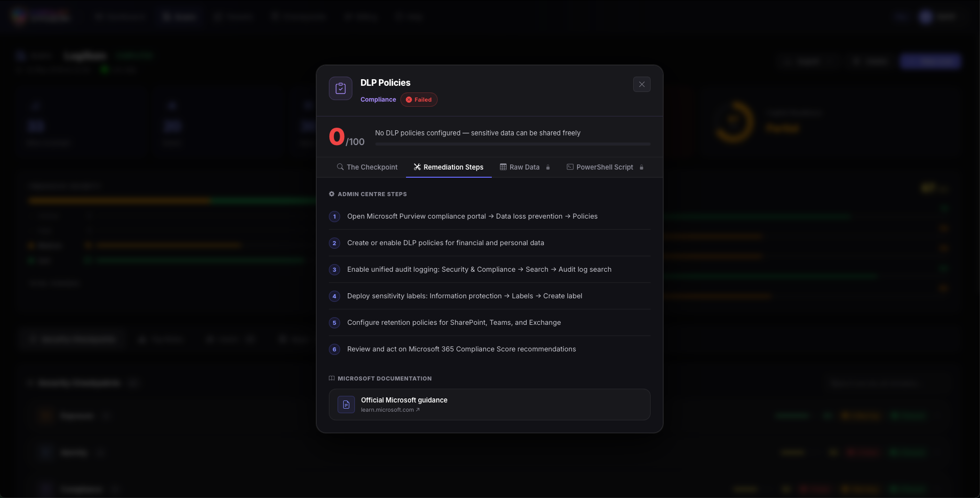980x498 pixels.
Task: Open the Official Microsoft guidance link
Action: pyautogui.click(x=490, y=405)
